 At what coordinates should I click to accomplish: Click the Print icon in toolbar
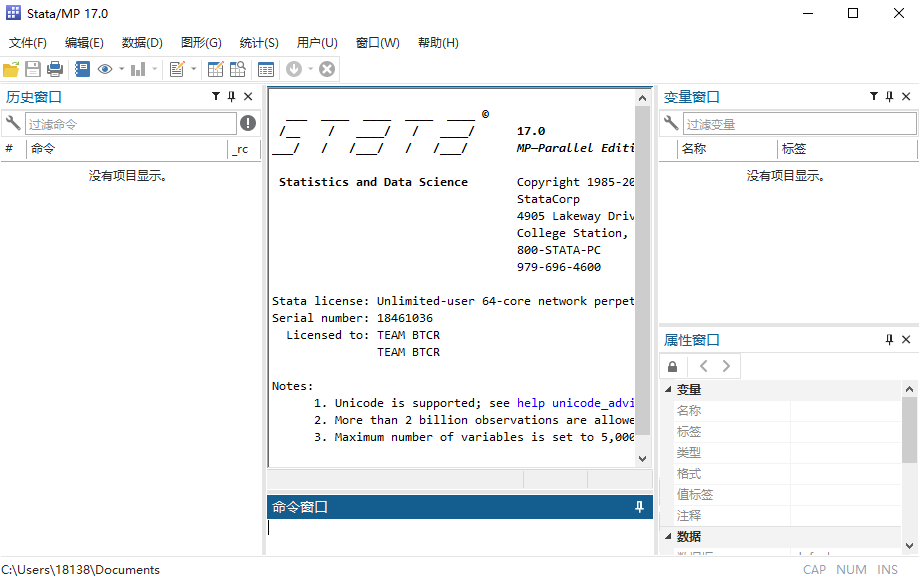point(55,69)
